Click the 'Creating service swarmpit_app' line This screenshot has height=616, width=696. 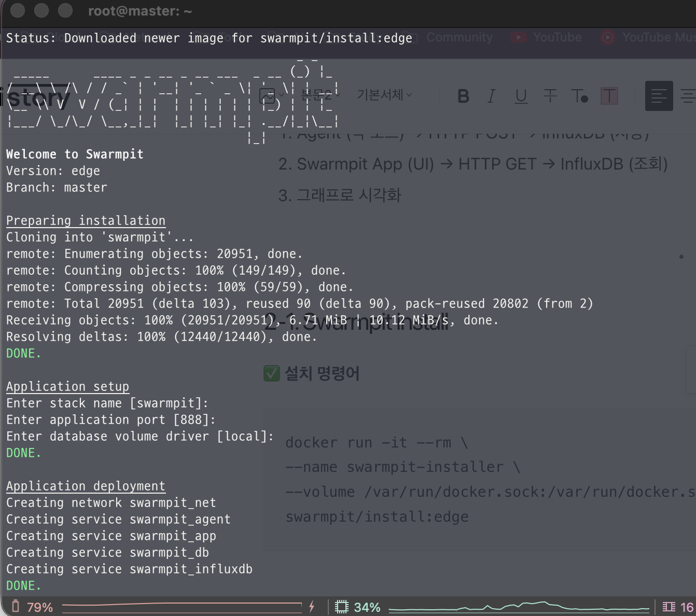tap(111, 536)
